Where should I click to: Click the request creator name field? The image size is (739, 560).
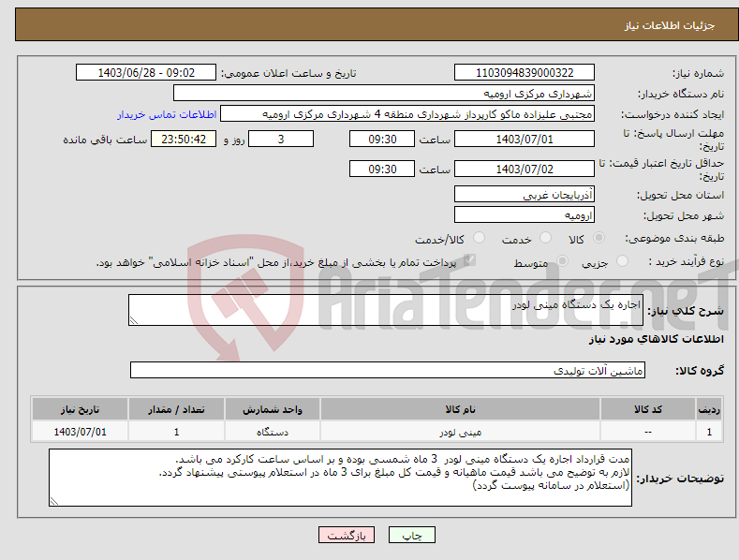pos(407,113)
